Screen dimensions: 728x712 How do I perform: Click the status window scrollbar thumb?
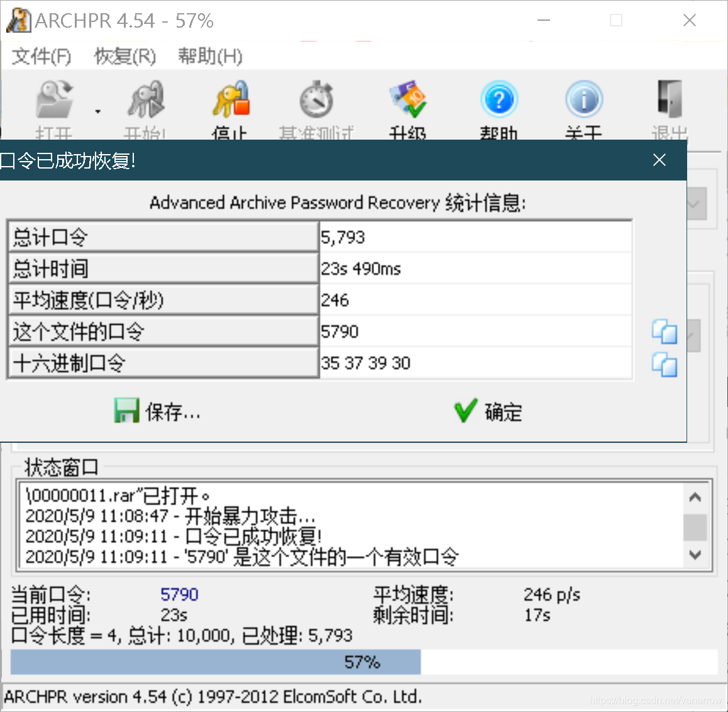695,527
